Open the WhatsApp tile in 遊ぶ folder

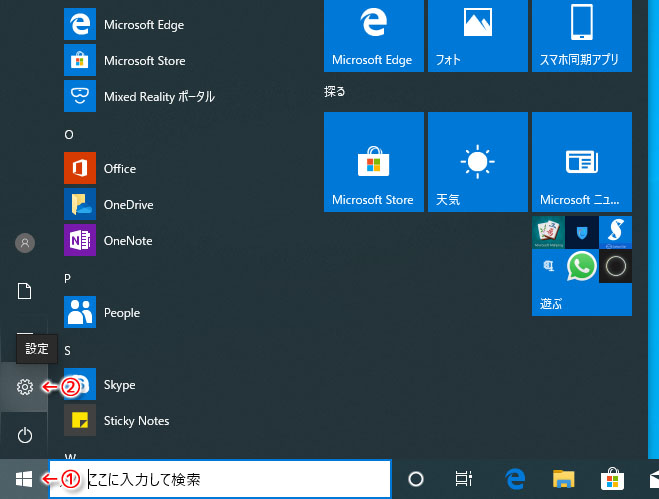(x=582, y=266)
